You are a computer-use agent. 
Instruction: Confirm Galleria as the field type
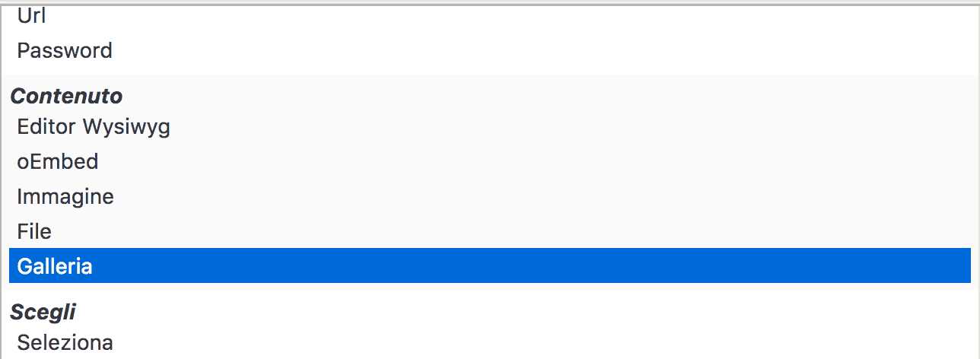pyautogui.click(x=490, y=266)
